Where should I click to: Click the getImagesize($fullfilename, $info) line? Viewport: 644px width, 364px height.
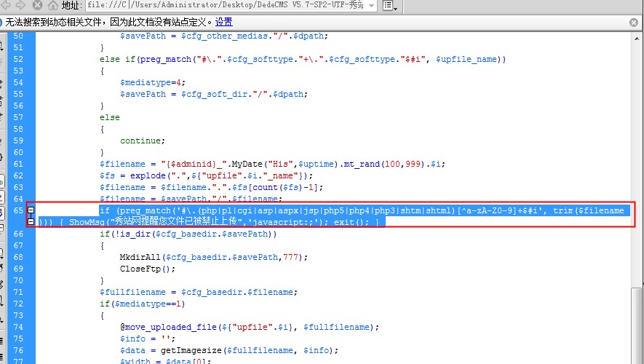(x=229, y=350)
